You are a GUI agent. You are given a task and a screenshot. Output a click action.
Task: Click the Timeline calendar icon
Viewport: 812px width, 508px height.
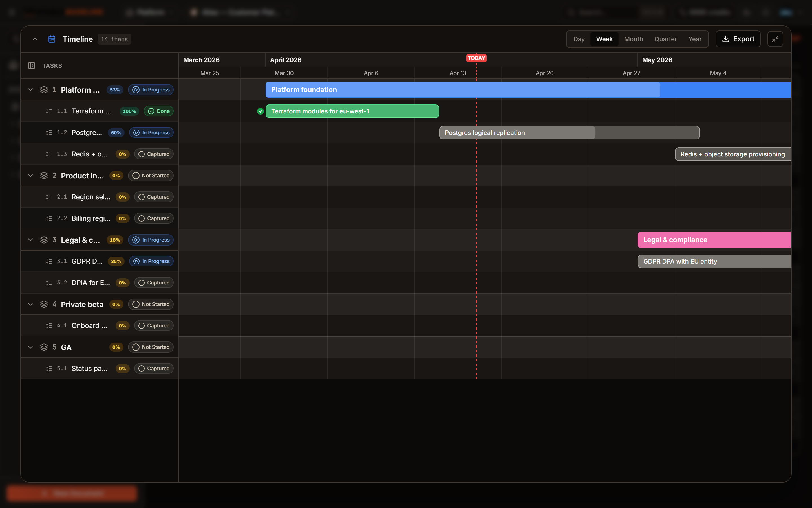click(52, 39)
